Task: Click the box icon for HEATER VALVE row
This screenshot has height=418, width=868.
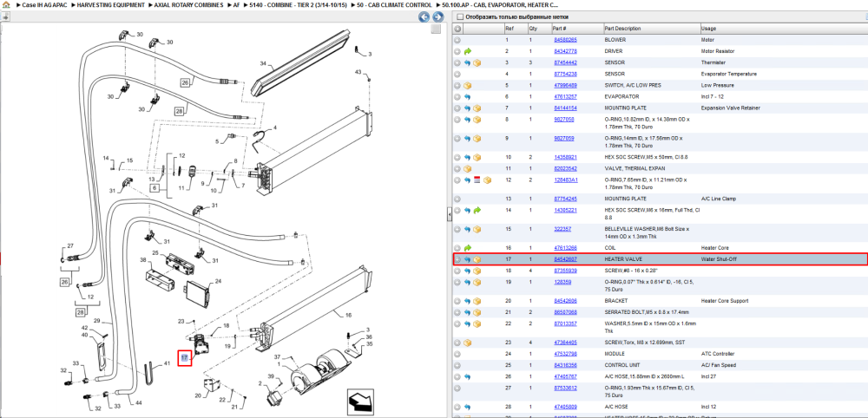Action: tap(477, 259)
